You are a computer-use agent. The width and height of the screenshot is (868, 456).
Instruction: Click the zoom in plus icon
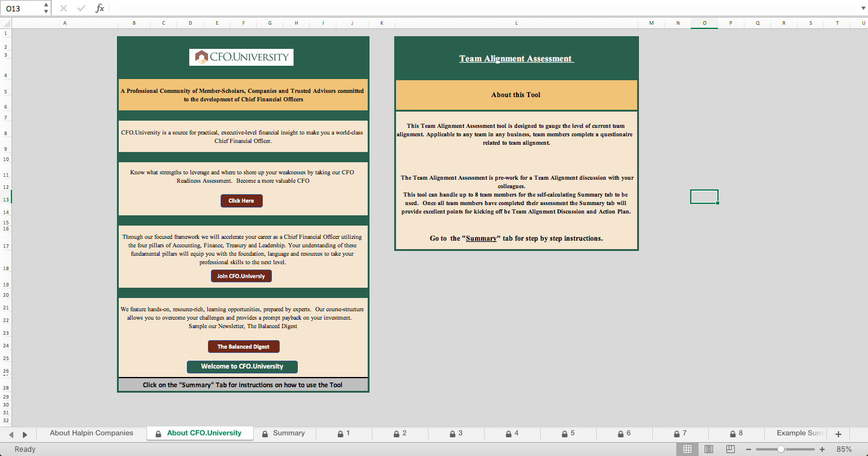tap(822, 449)
